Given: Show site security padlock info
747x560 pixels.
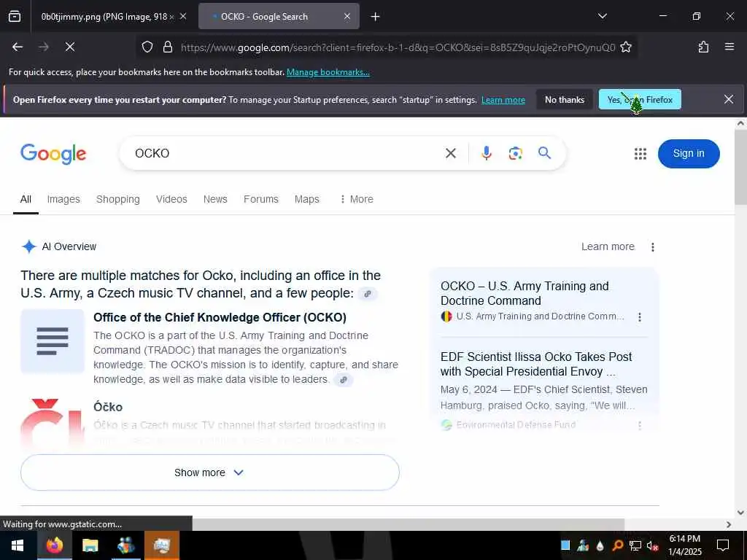Looking at the screenshot, I should click(167, 47).
